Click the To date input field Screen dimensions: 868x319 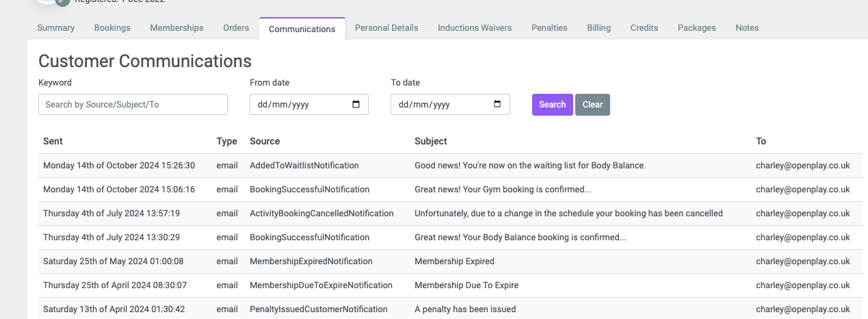point(450,105)
